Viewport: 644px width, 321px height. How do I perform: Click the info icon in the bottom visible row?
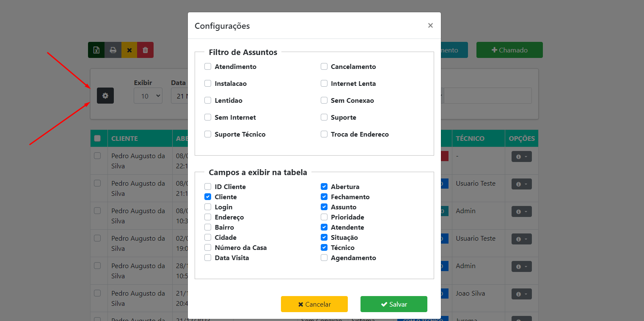(x=520, y=318)
